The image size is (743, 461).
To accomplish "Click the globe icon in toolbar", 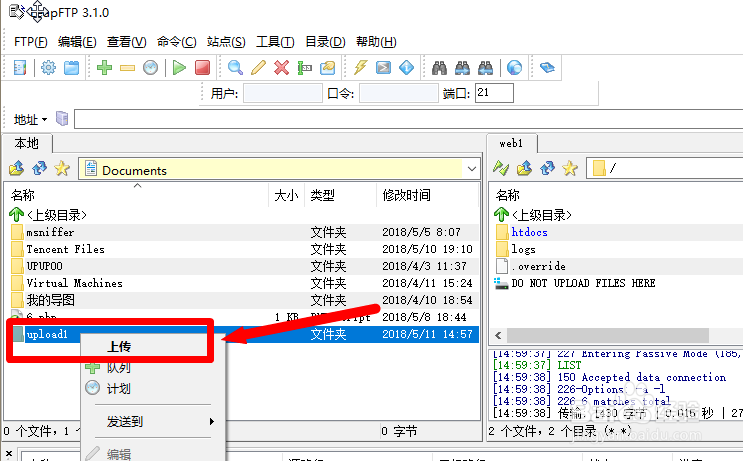I will (x=514, y=68).
